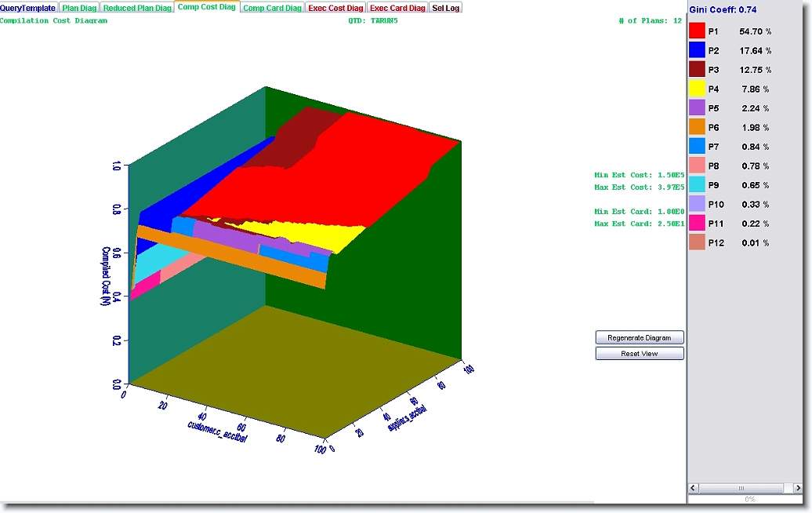The width and height of the screenshot is (812, 513).
Task: Select the blue P2 legend swatch
Action: 698,50
